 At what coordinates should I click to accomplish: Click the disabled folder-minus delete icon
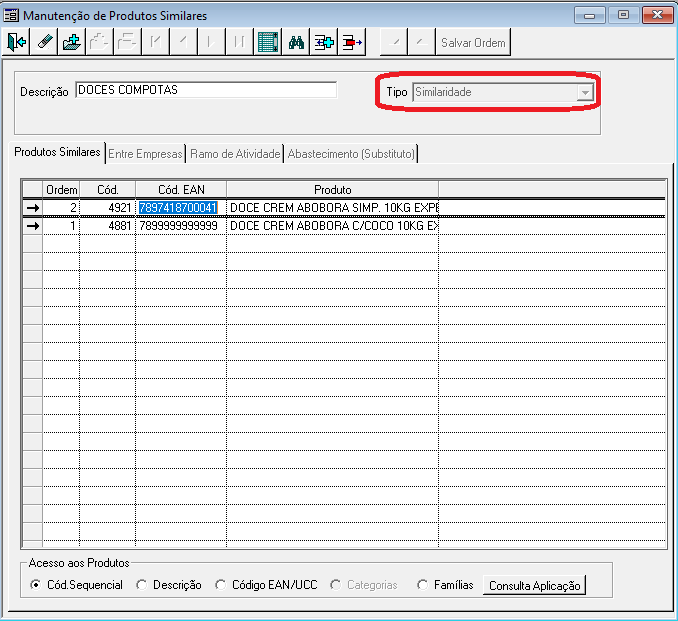pos(99,42)
